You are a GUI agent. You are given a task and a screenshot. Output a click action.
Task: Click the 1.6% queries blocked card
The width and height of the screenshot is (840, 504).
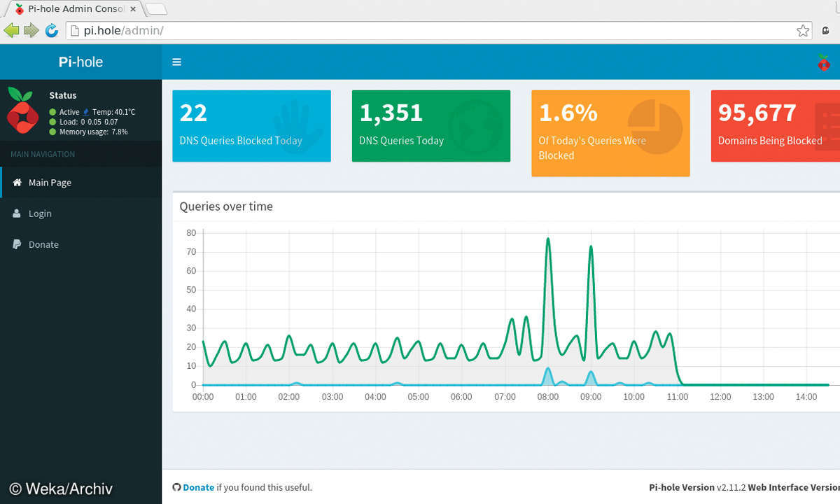click(610, 133)
